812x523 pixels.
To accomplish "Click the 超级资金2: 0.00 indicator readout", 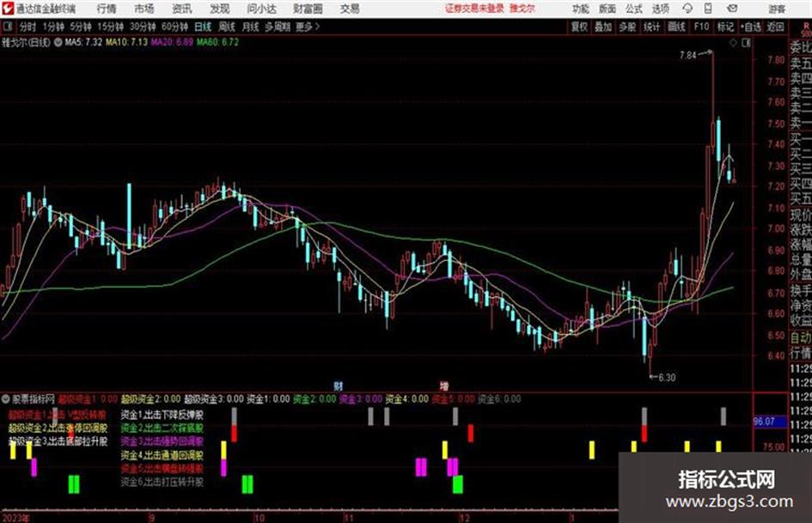I will point(150,399).
